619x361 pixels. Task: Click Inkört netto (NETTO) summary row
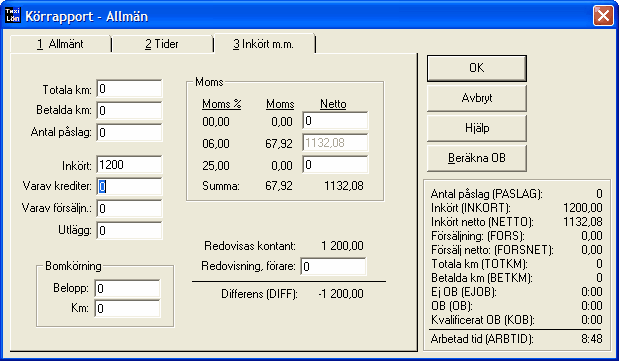click(x=516, y=222)
